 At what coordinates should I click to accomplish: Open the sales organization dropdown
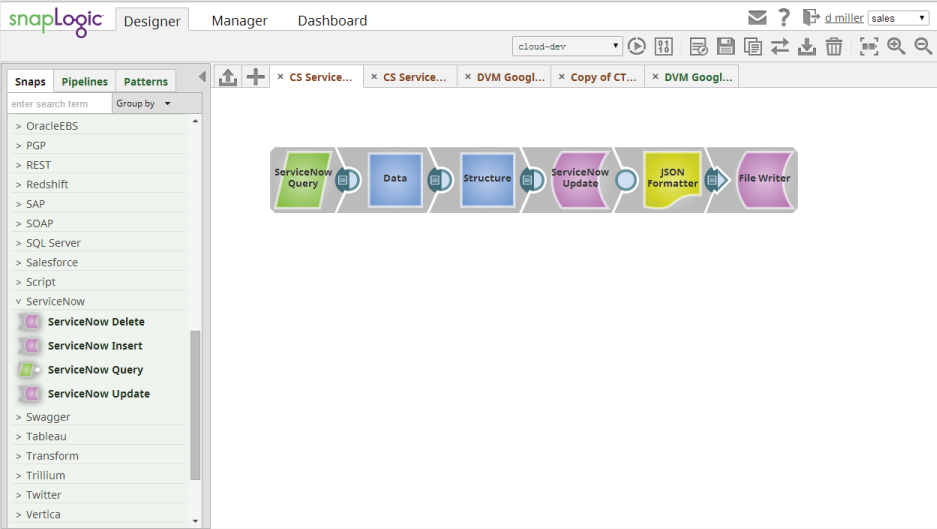pos(898,18)
